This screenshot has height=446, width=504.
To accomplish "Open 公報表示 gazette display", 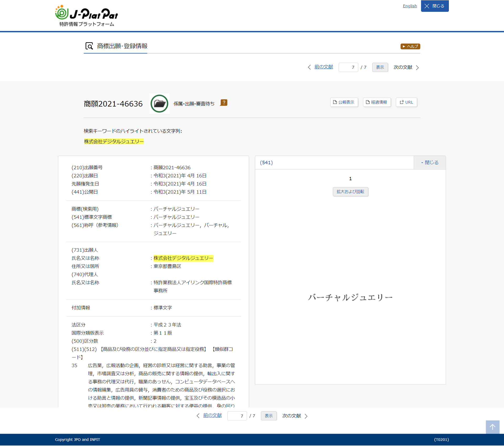I will pyautogui.click(x=344, y=102).
